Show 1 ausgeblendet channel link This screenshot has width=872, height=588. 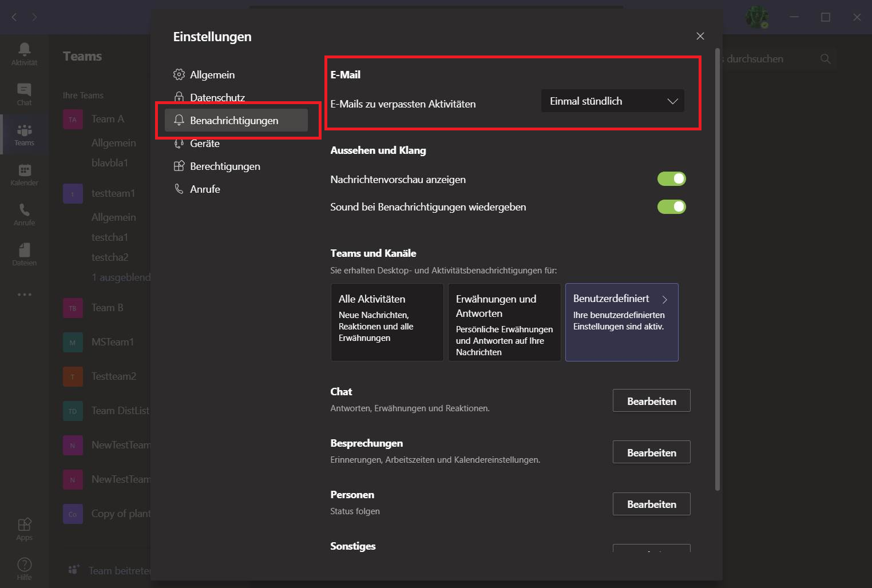coord(121,277)
